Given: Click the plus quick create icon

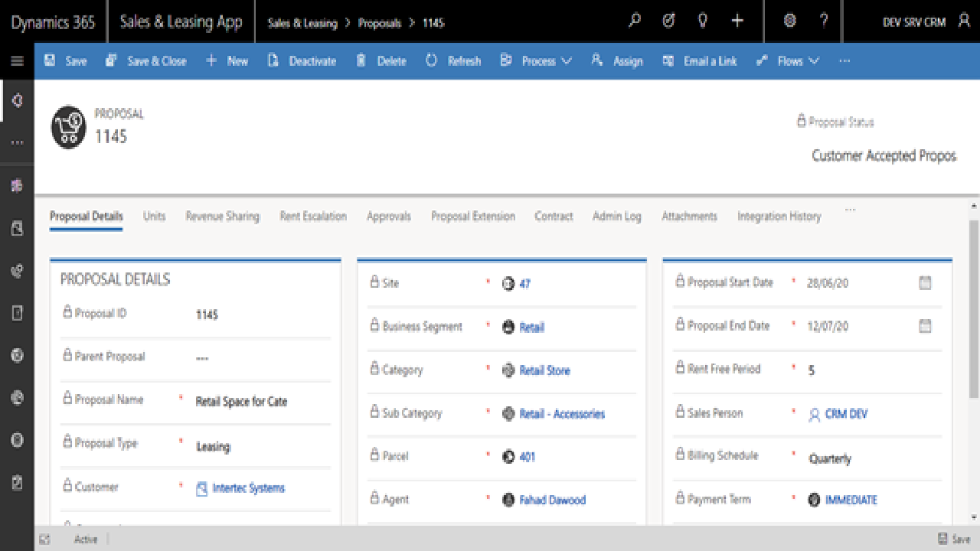Looking at the screenshot, I should tap(737, 21).
